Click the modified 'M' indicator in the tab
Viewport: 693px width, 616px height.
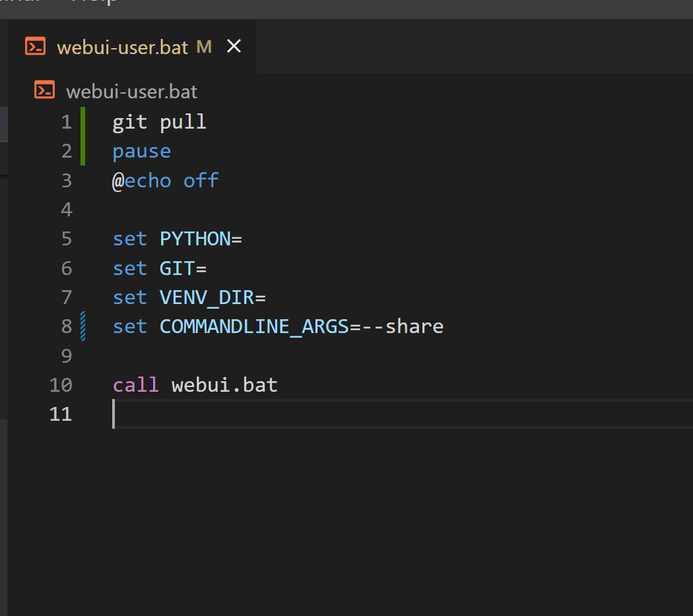tap(204, 47)
